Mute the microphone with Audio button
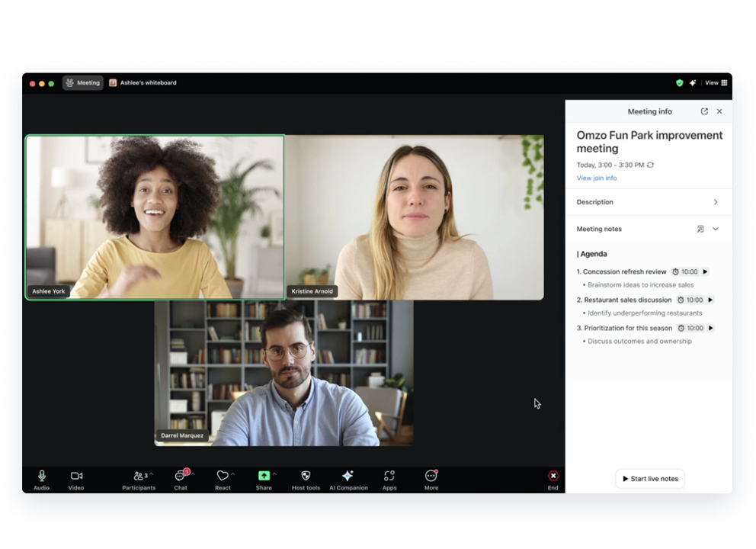 pyautogui.click(x=41, y=480)
